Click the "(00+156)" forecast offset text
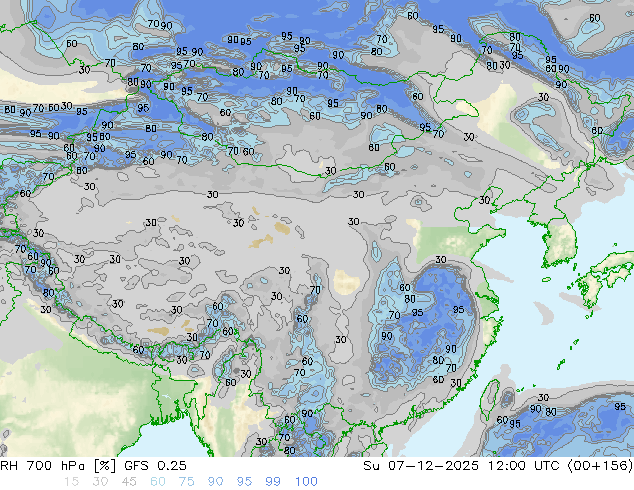Screen dimensions: 634x490 (x=600, y=466)
